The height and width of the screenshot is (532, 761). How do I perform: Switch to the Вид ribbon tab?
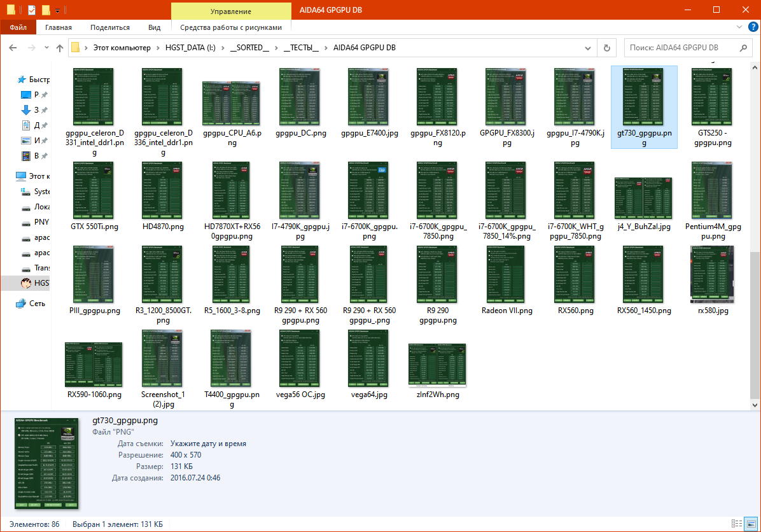(155, 27)
